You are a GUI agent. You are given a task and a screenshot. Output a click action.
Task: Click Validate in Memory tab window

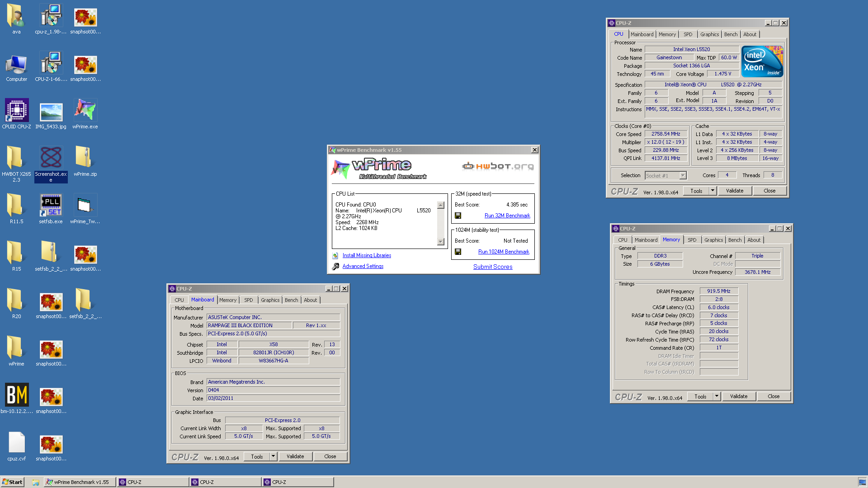point(739,396)
